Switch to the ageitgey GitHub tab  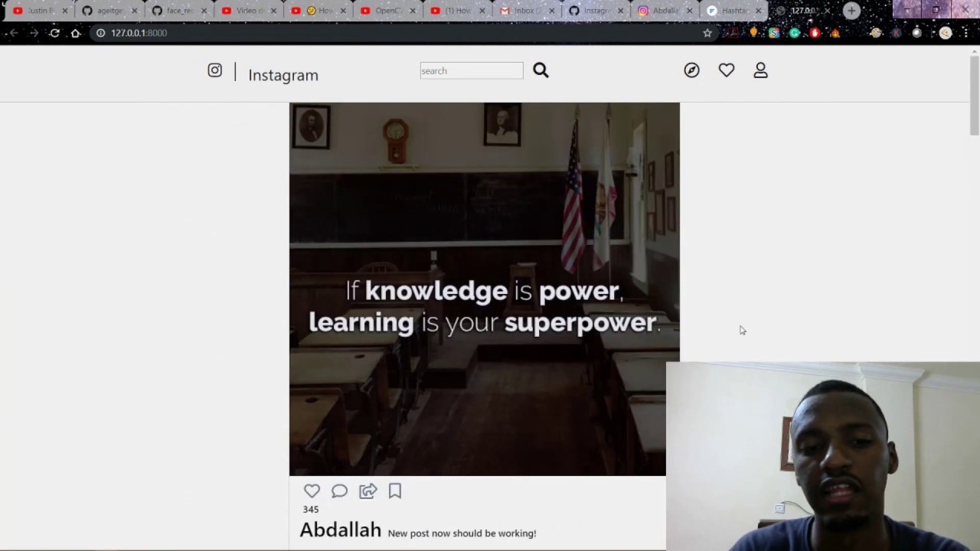[109, 11]
